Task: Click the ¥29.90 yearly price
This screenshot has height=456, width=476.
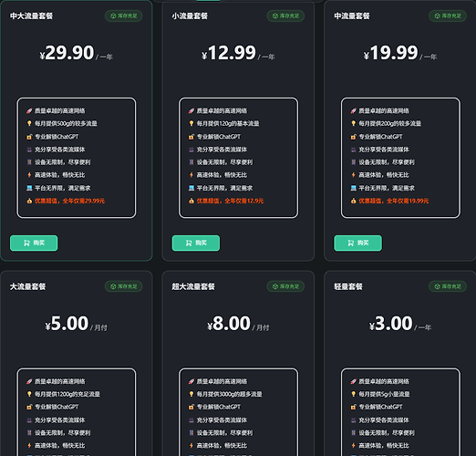Action: coord(76,53)
